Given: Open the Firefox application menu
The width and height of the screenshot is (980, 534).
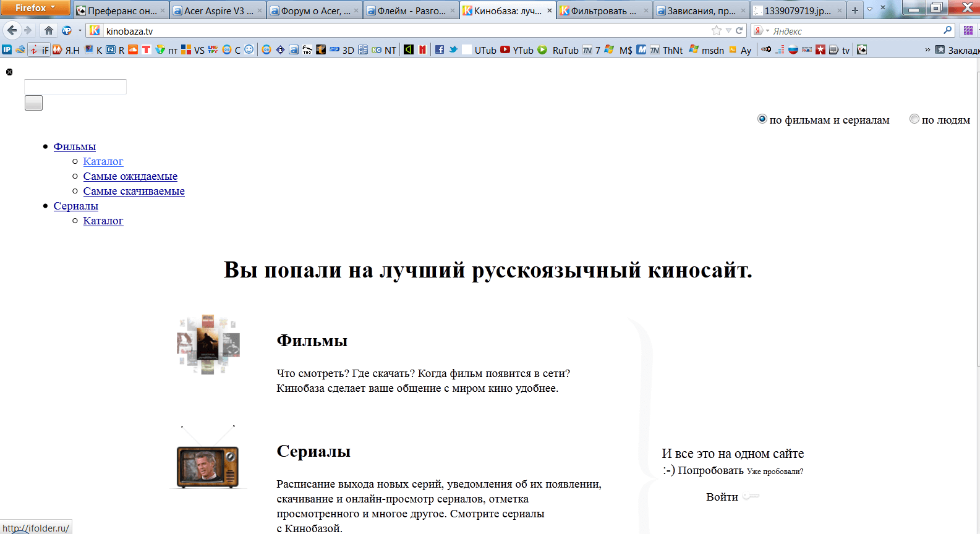Looking at the screenshot, I should click(35, 8).
